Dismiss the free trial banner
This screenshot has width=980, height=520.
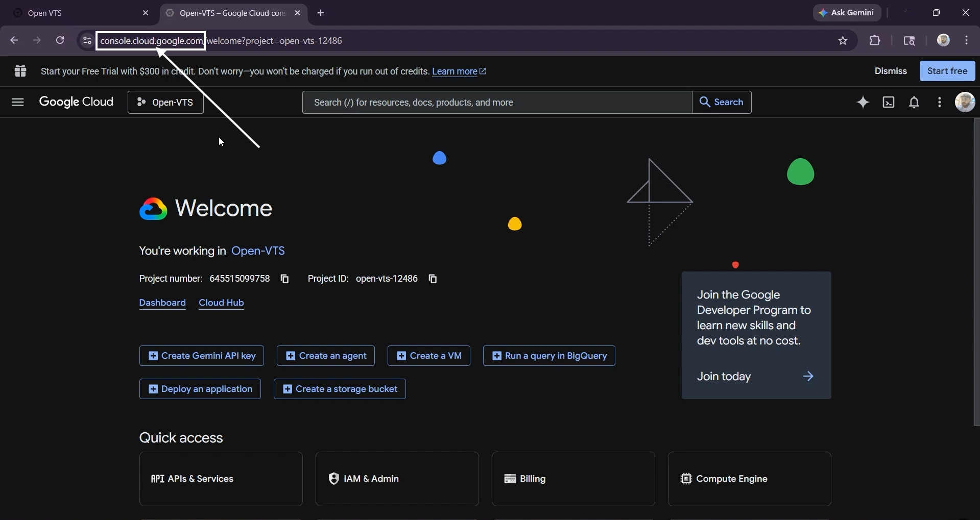point(891,71)
